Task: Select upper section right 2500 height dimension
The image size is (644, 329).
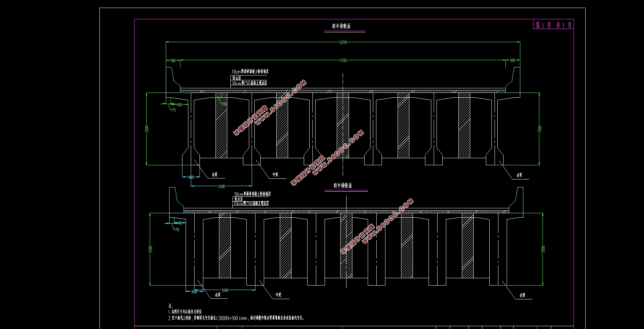Action: pos(540,129)
